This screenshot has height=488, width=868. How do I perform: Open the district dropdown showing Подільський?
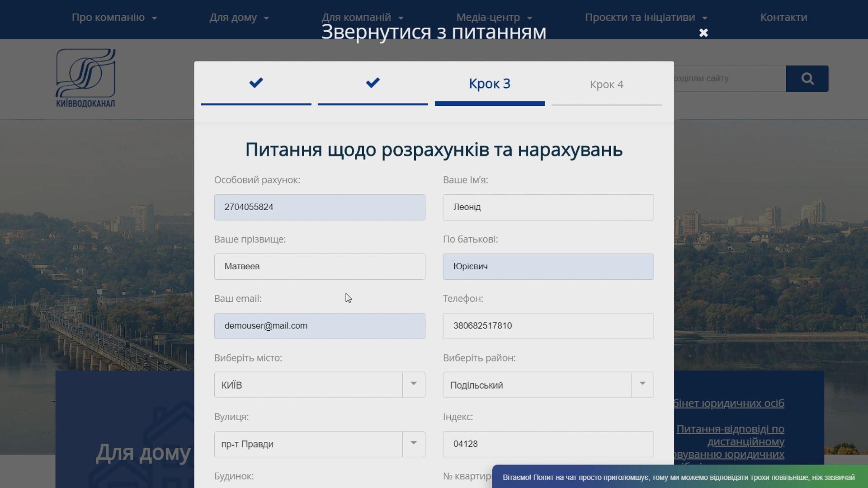[x=642, y=385]
